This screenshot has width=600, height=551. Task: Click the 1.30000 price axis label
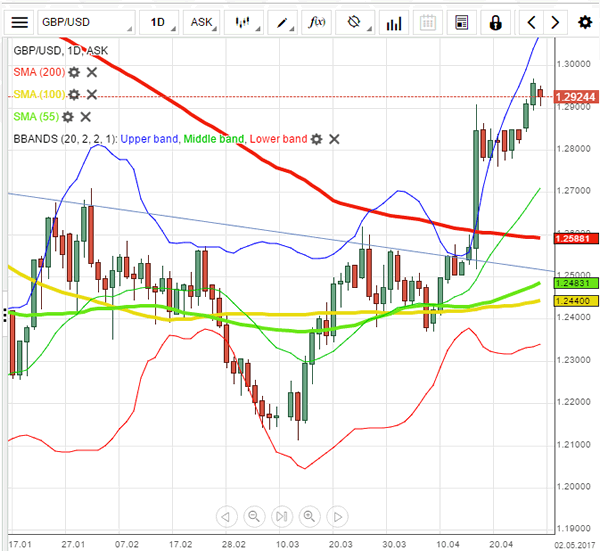574,64
